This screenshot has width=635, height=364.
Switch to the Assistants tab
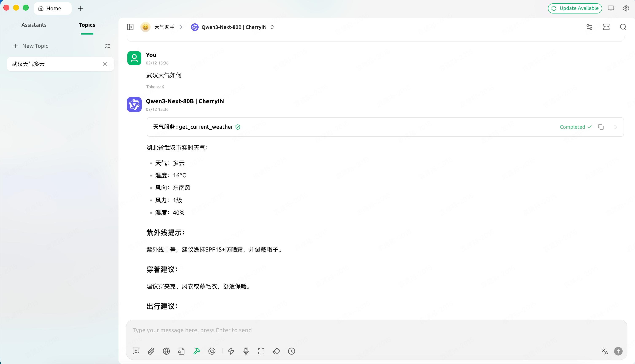pos(34,25)
